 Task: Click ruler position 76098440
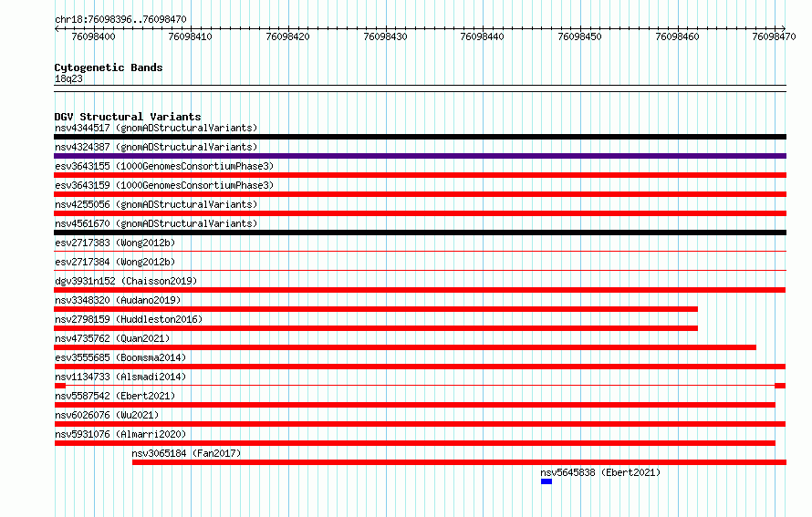pos(482,36)
